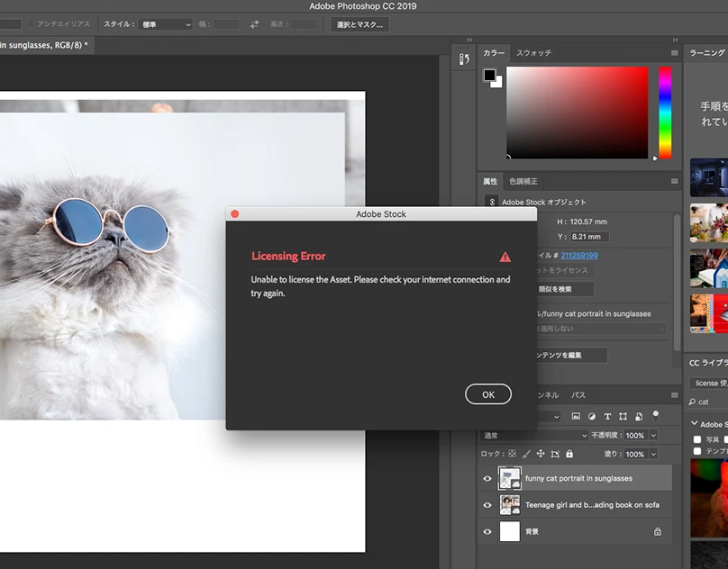Image resolution: width=728 pixels, height=569 pixels.
Task: Click the pixel layer filter icon
Action: coord(576,417)
